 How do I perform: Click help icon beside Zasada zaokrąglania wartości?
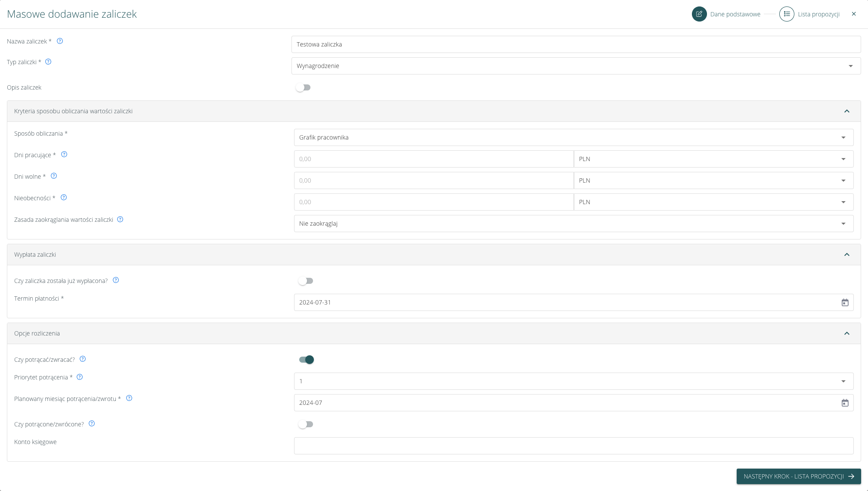(120, 220)
